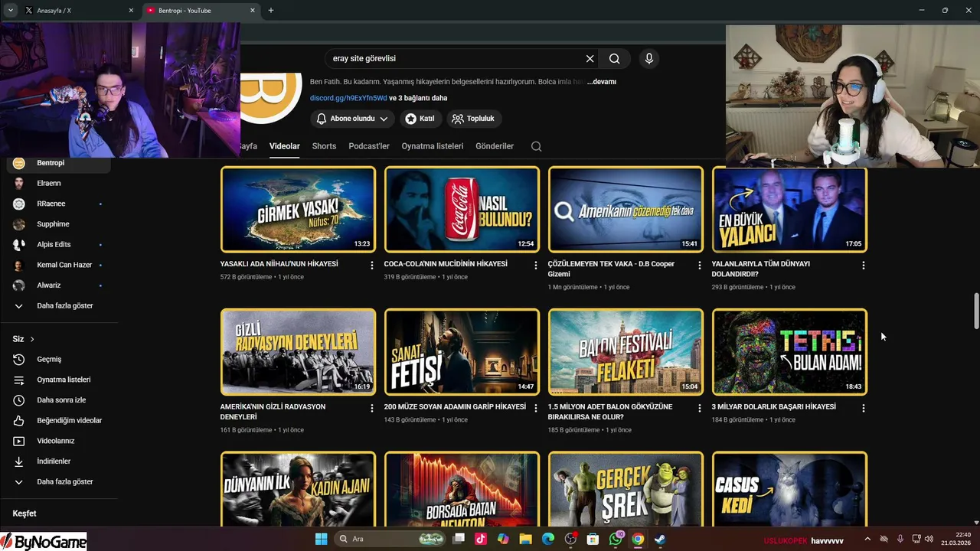Open options menu for YALANLARIYLA TÜM DÜNYAYI DOLANDIRDI video
The image size is (980, 551).
(863, 265)
